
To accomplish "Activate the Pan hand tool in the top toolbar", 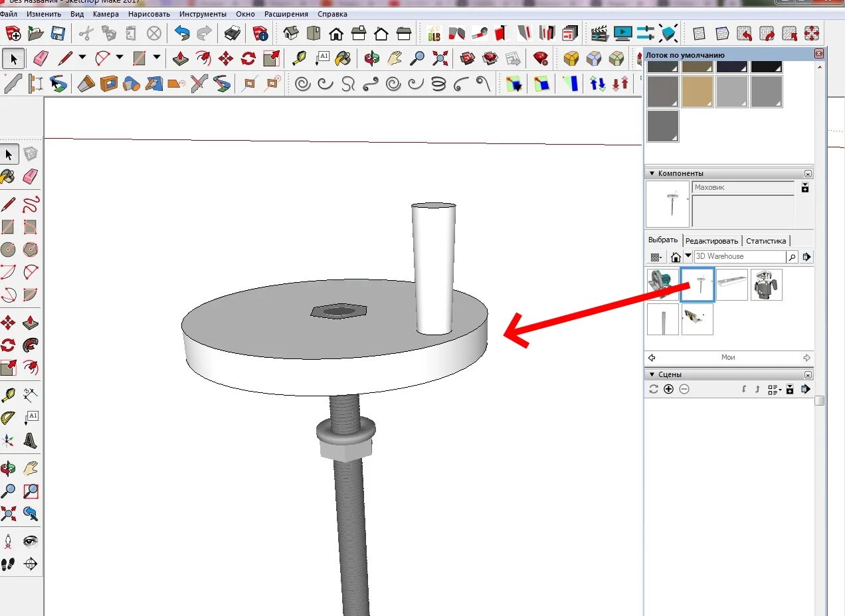I will 395,58.
